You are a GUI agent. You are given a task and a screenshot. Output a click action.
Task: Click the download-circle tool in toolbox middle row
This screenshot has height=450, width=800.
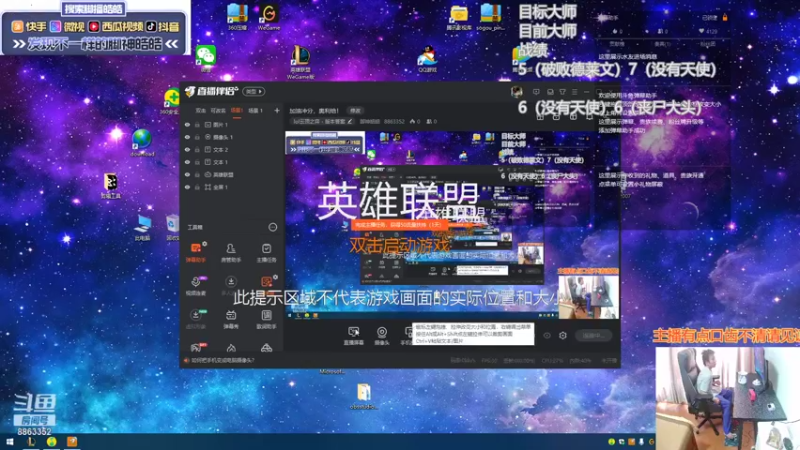click(231, 282)
